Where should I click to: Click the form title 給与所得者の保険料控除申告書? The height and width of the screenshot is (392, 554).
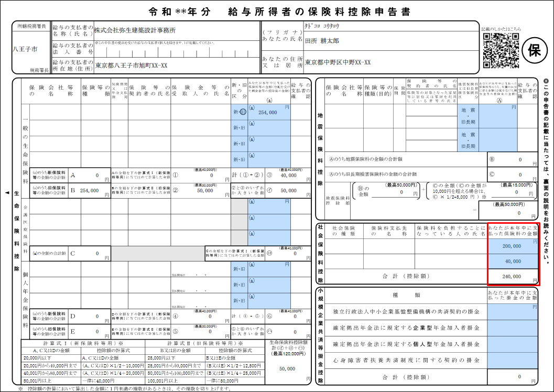(x=319, y=12)
